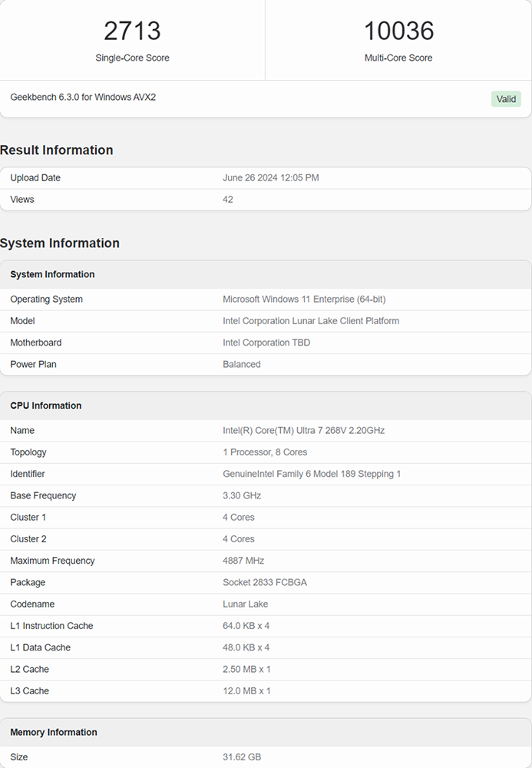This screenshot has height=768, width=532.
Task: Click the L3 Cache 12.0 MB value
Action: [x=246, y=690]
